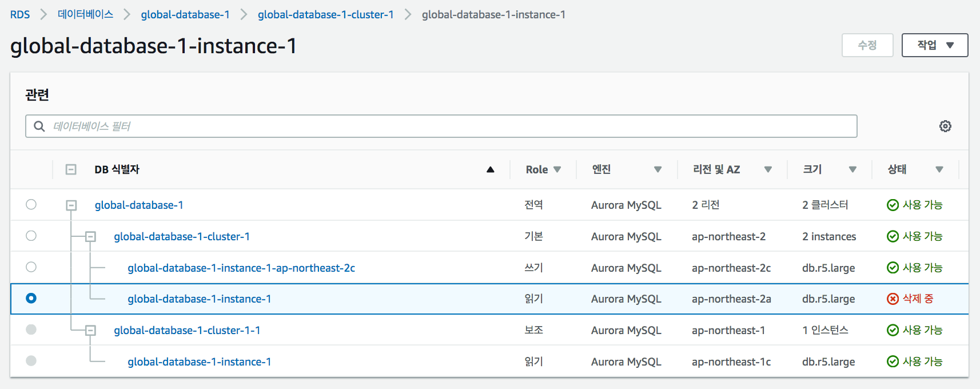Collapse the global-database-1-cluster-1 tree node
This screenshot has width=980, height=389.
(x=90, y=237)
